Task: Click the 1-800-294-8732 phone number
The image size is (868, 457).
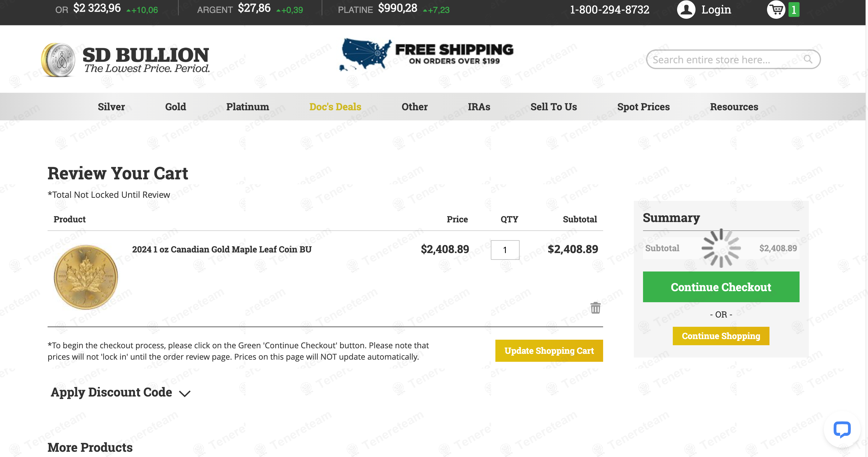Action: click(609, 10)
